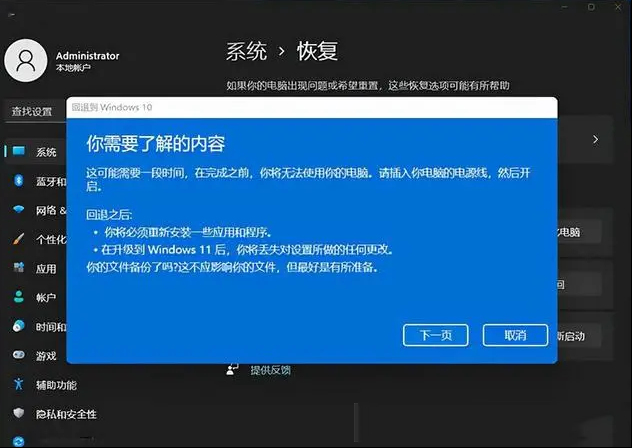Click the 你需要了解的内容 dialog heading
This screenshot has width=632, height=448.
point(156,144)
